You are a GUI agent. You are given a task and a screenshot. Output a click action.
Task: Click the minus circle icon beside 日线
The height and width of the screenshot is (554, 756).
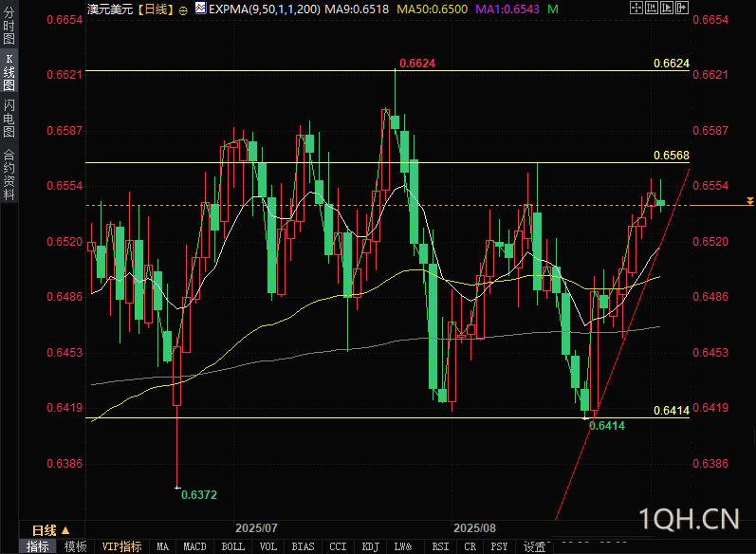click(183, 9)
